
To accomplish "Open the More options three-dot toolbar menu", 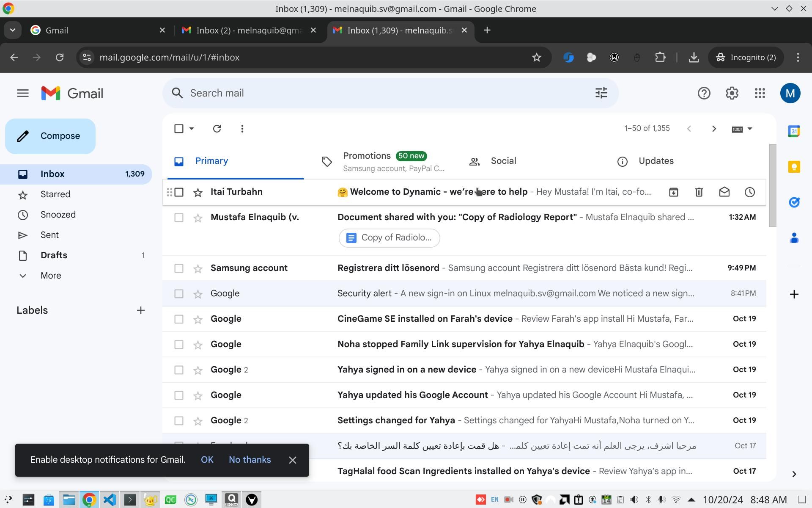I will click(242, 129).
